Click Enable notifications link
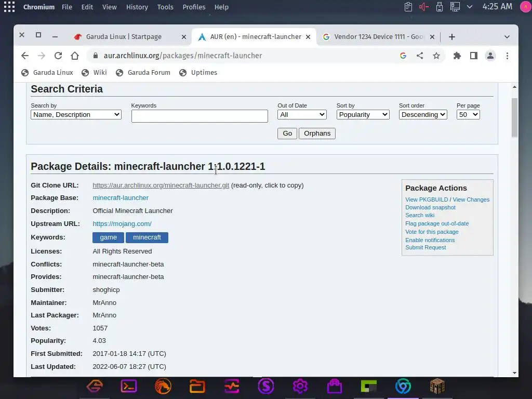Screen dimensions: 532x399 pyautogui.click(x=430, y=240)
